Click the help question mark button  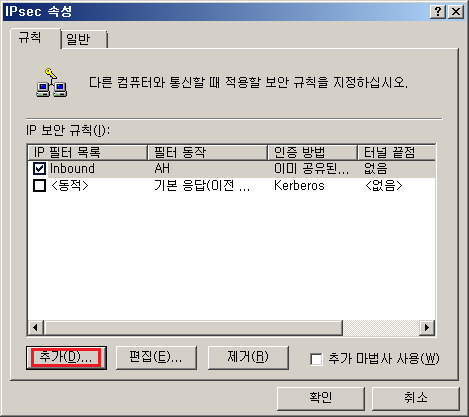click(438, 12)
